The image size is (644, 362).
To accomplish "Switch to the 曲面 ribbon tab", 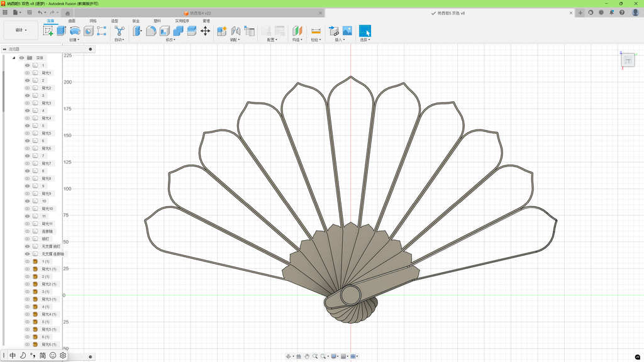I will [x=72, y=21].
